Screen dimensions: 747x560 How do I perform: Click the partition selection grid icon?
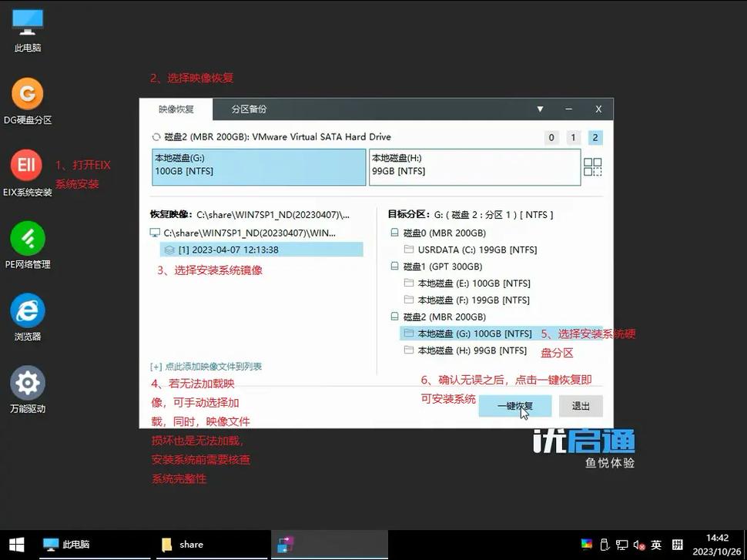coord(592,166)
